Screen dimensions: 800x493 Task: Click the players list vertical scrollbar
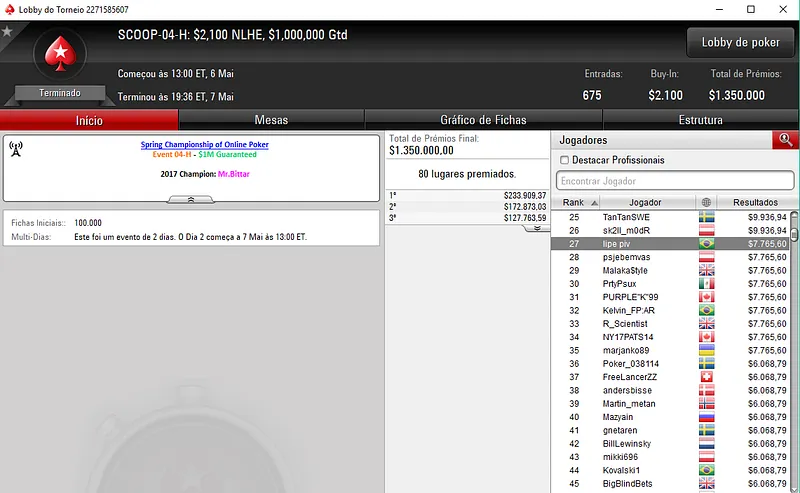coord(794,352)
